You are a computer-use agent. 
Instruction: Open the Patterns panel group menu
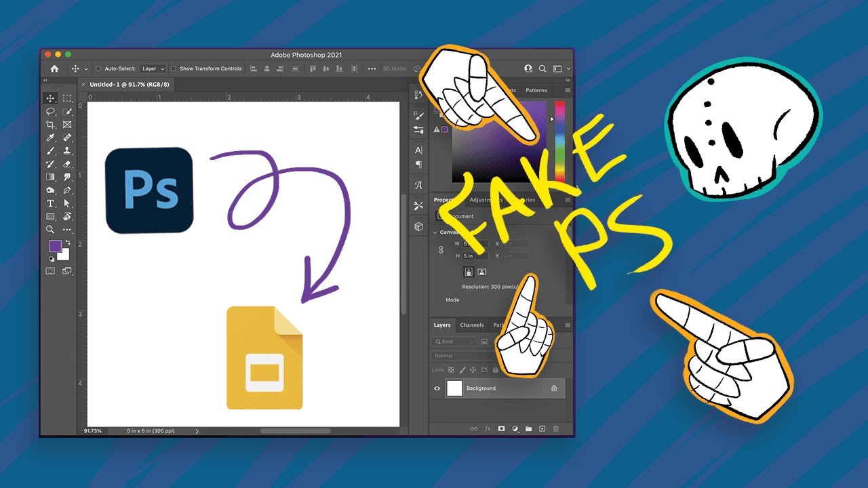(x=568, y=90)
